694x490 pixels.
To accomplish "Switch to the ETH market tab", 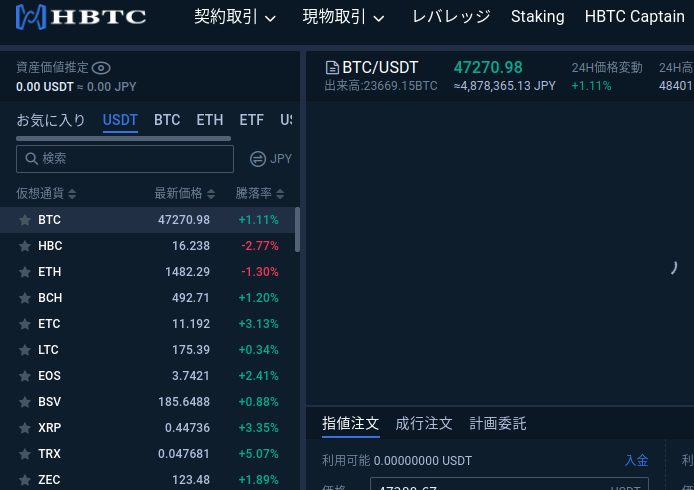I will point(210,120).
